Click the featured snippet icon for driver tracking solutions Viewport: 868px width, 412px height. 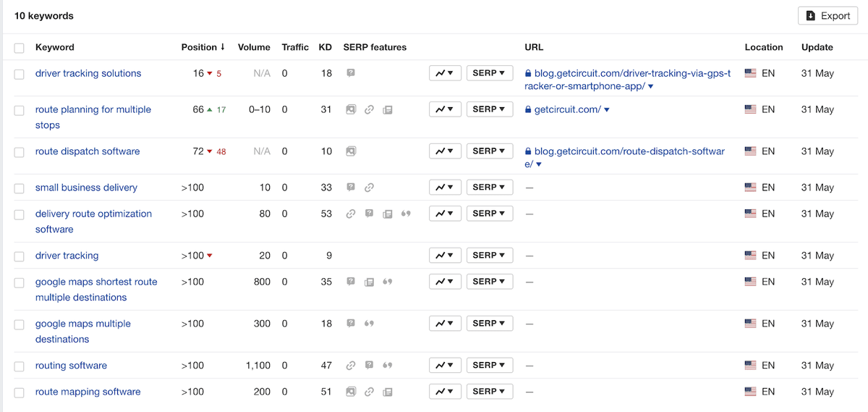click(x=350, y=73)
